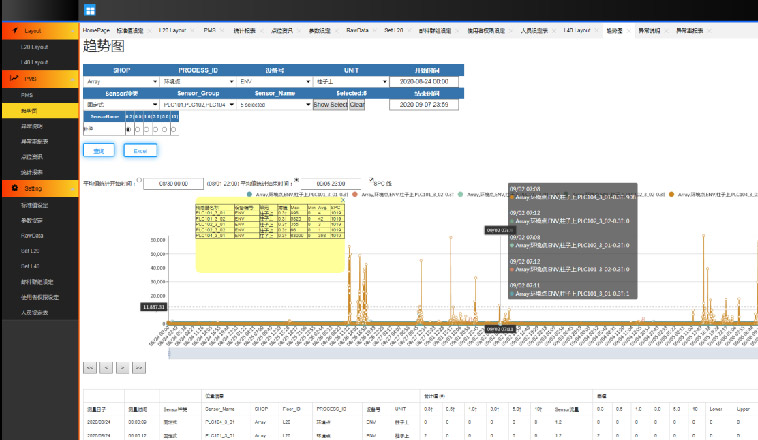Go to first page with << pager button
This screenshot has width=758, height=440.
[89, 368]
